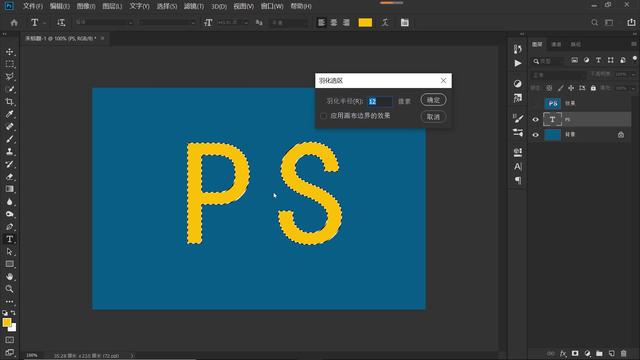Open Character and Paragraph panels icon
The image size is (640, 360).
click(x=404, y=23)
